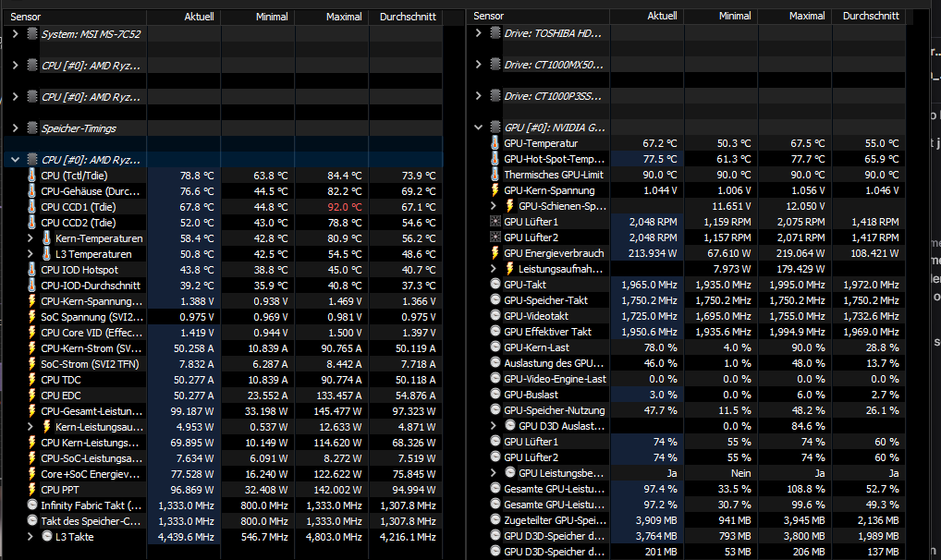Expand the Kern-Leistungsau… subgroup
Viewport: 941px width, 560px height.
(x=30, y=427)
